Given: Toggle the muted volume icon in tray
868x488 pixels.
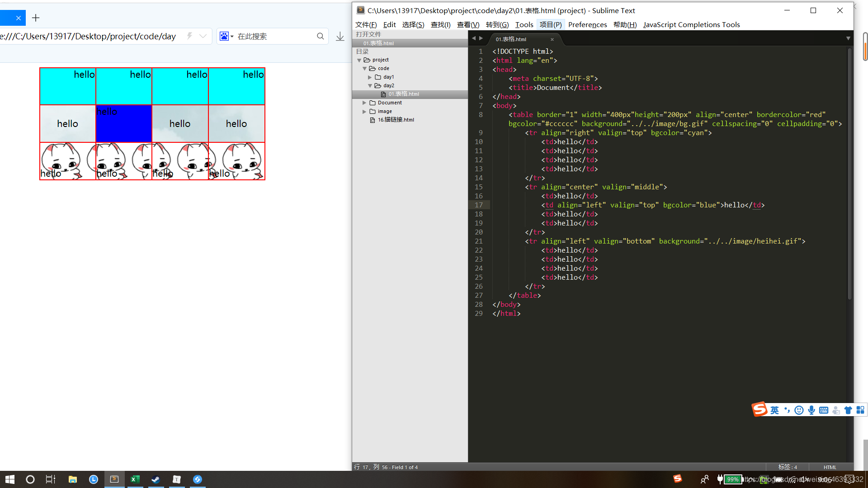Looking at the screenshot, I should tap(804, 479).
